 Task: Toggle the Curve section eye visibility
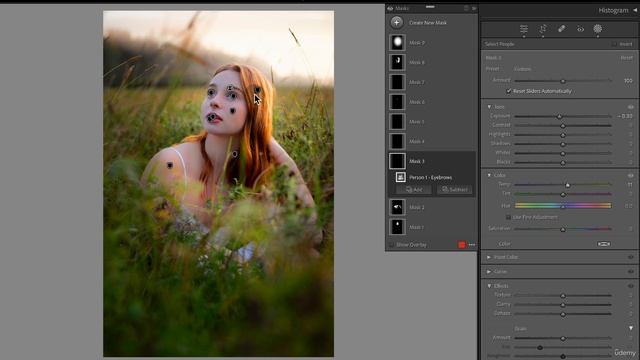tap(631, 271)
